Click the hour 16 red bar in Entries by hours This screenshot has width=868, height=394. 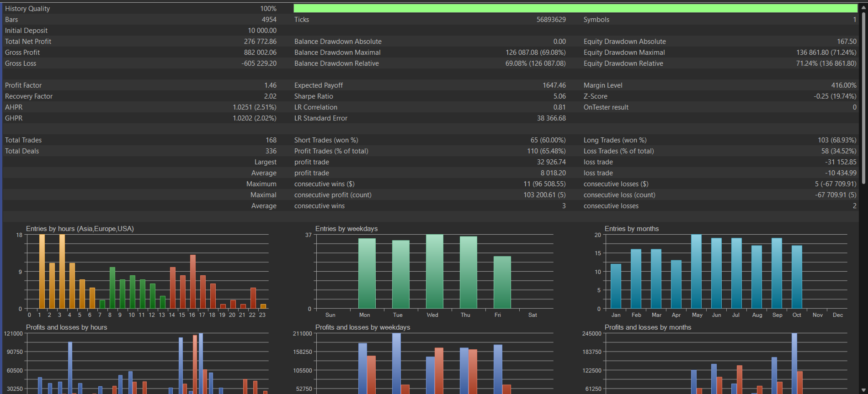click(193, 282)
